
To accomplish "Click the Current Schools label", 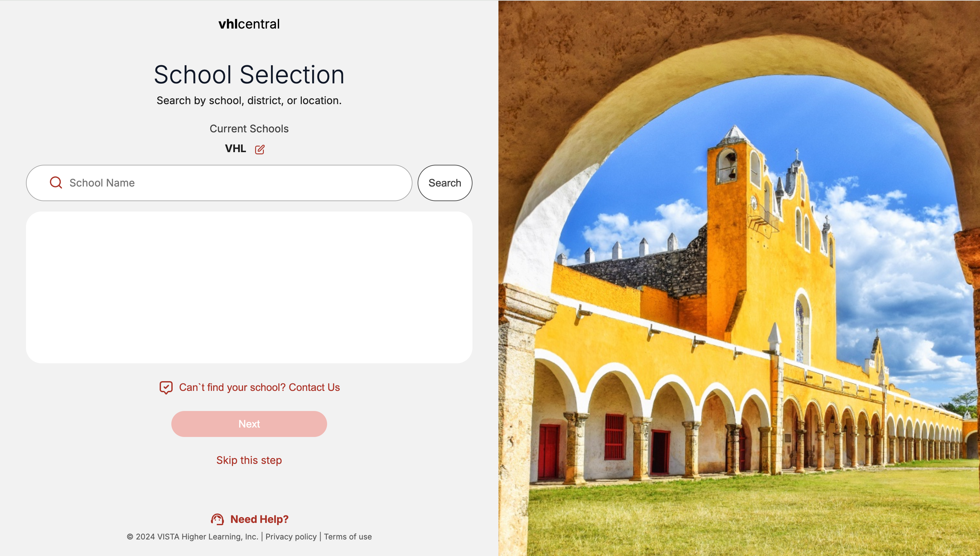I will point(249,129).
